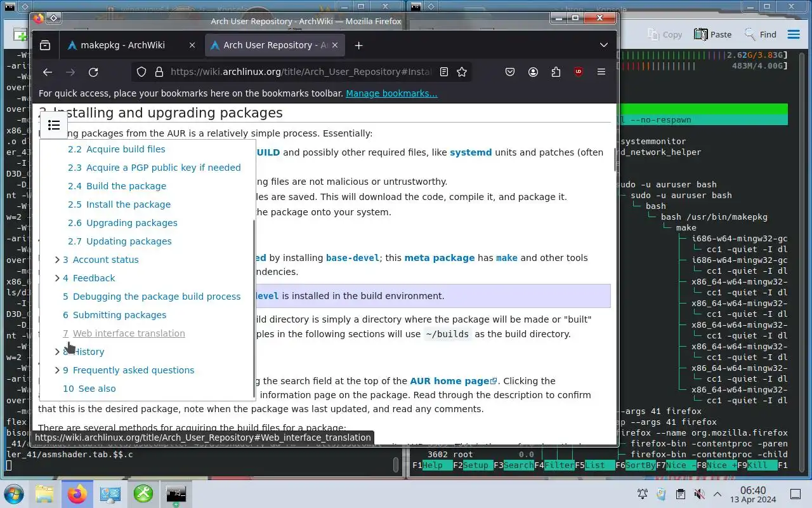Open the system settings taskbar icon

pyautogui.click(x=110, y=494)
